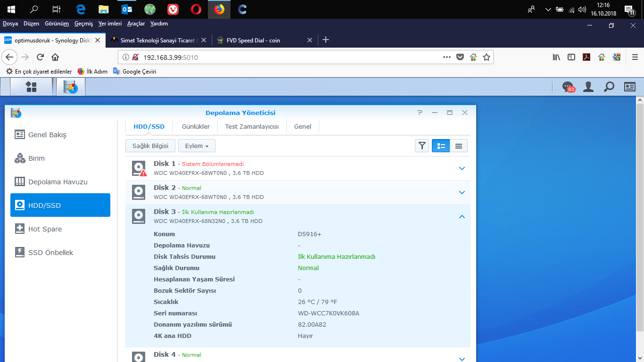Viewport: 644px width, 362px height.
Task: Open the Eylem dropdown menu
Action: pyautogui.click(x=197, y=146)
